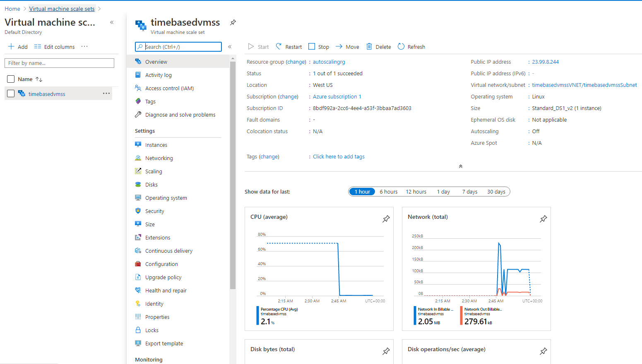Open the timebasedvmss row ellipsis menu
642x364 pixels.
[x=106, y=93]
